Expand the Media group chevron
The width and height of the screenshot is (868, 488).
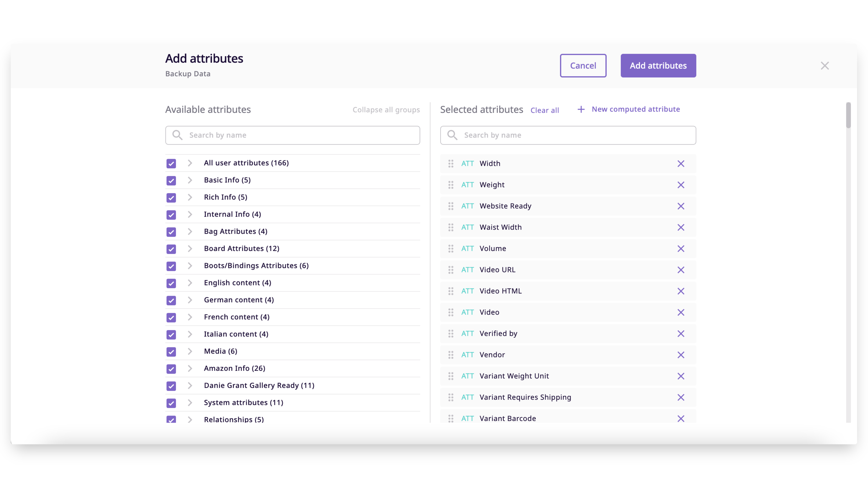(x=190, y=351)
